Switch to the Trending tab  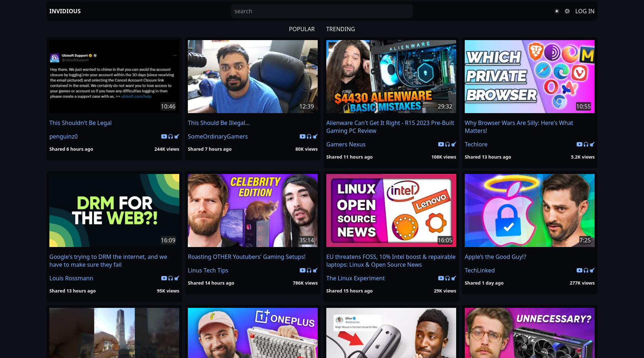[x=340, y=29]
